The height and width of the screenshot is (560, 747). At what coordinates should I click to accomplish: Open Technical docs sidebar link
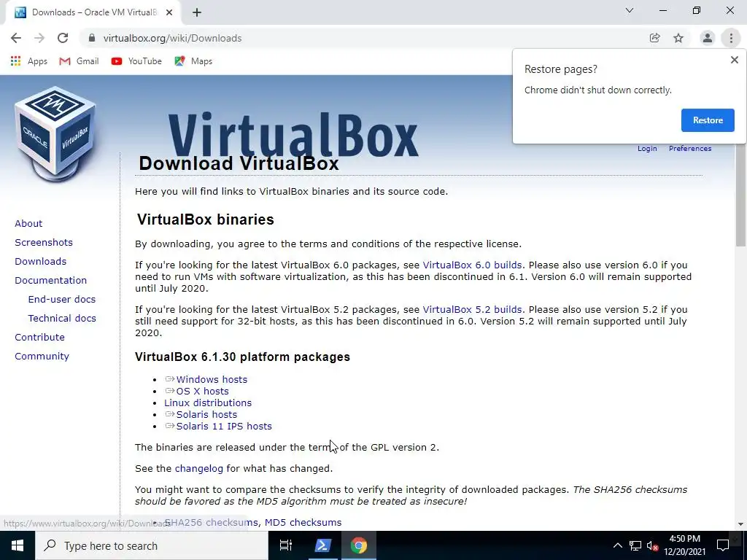pyautogui.click(x=62, y=318)
